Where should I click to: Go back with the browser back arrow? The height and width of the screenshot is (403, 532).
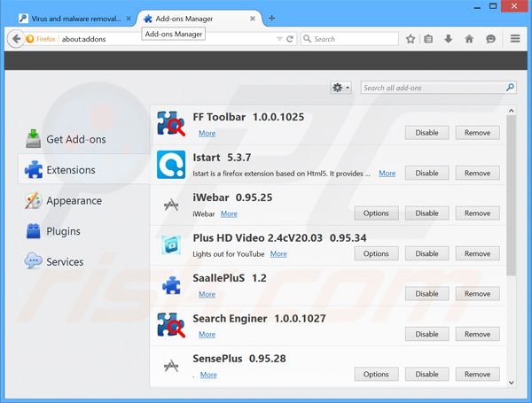[x=16, y=39]
